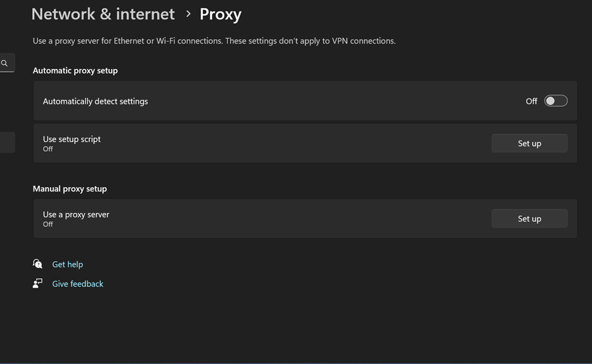This screenshot has height=364, width=592.
Task: Open Set up for Use setup script
Action: [529, 143]
